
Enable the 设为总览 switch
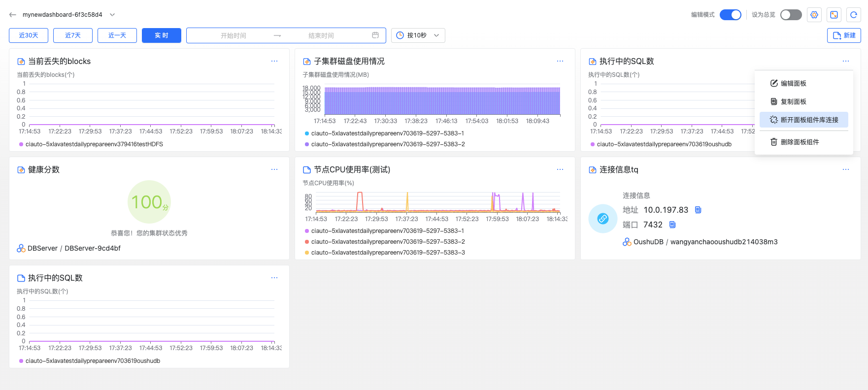[791, 15]
